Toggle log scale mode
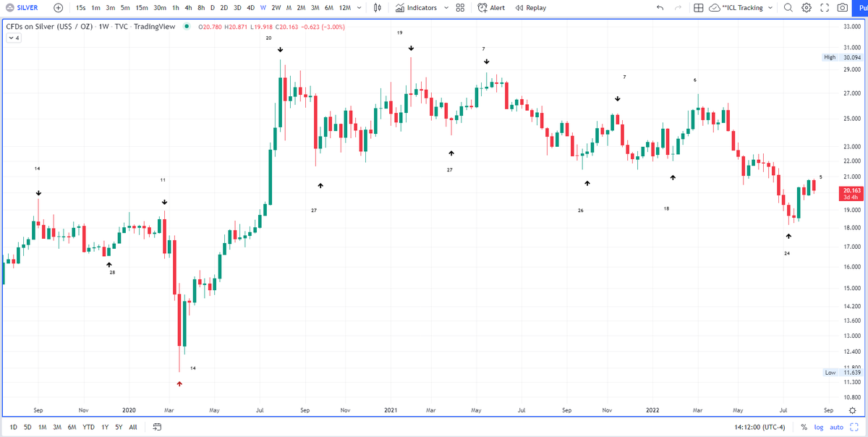Screen dimensions: 868x437 [x=820, y=427]
